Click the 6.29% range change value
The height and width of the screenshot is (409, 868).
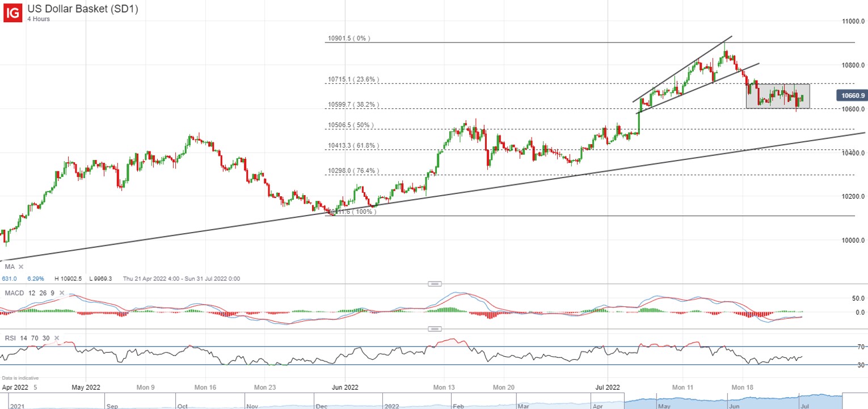pyautogui.click(x=35, y=279)
